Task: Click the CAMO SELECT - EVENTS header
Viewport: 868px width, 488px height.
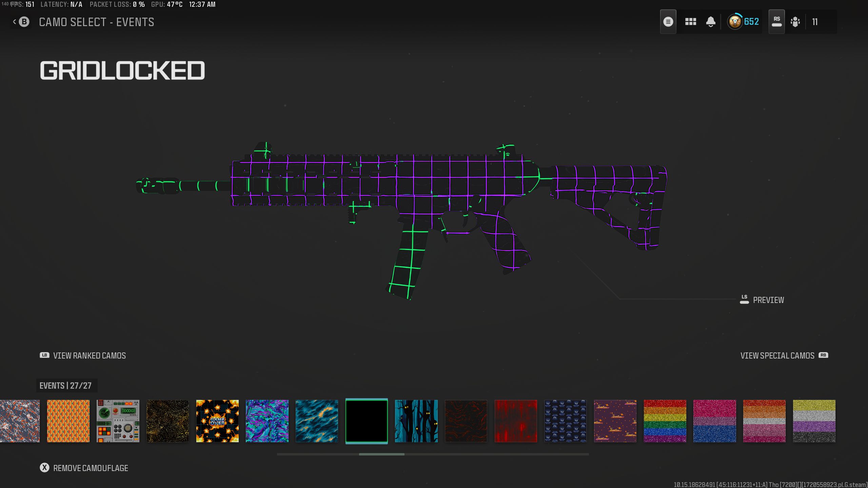Action: [97, 22]
